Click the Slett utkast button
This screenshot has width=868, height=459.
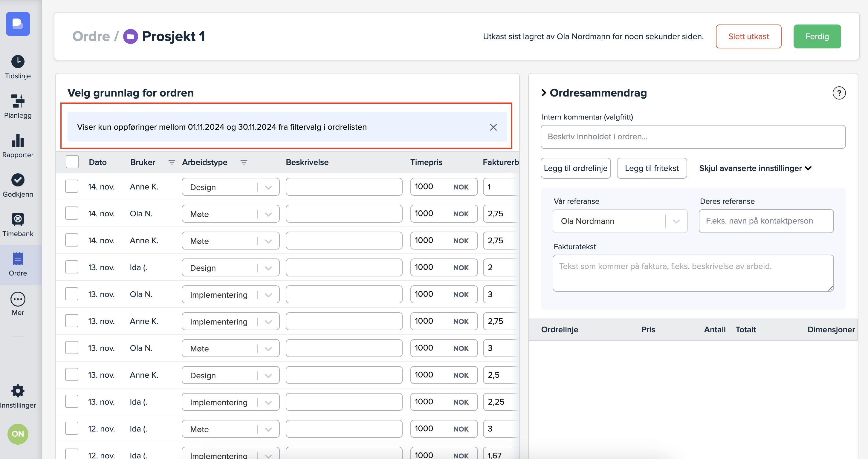pyautogui.click(x=748, y=36)
